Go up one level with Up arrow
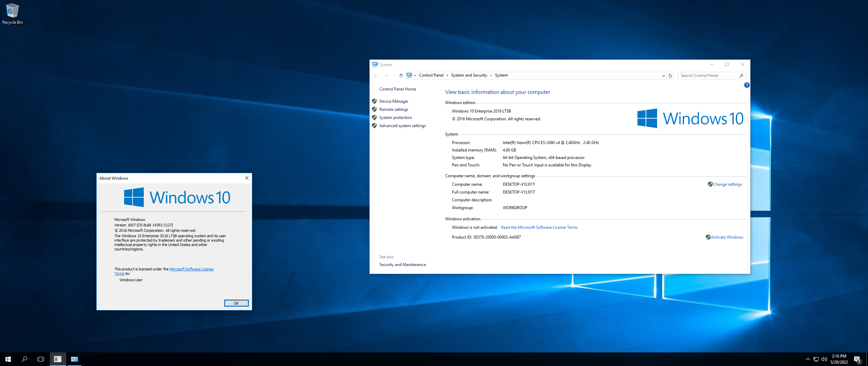This screenshot has width=868, height=366. point(401,76)
